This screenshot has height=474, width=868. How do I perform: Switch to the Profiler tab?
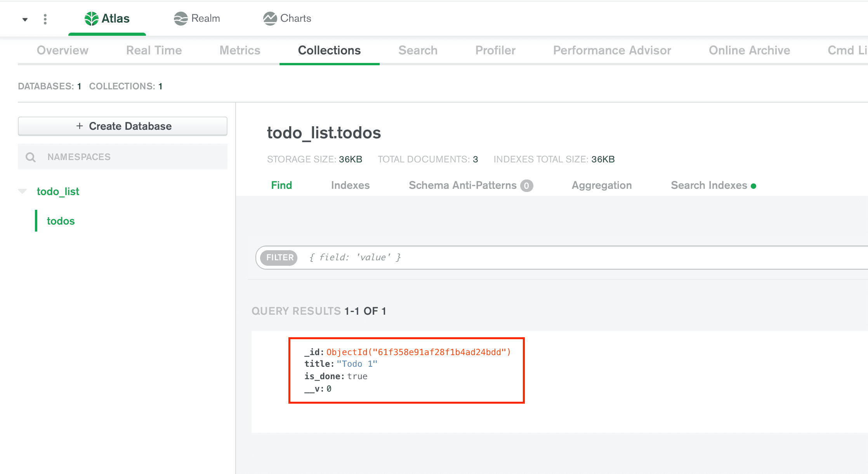[x=495, y=50]
